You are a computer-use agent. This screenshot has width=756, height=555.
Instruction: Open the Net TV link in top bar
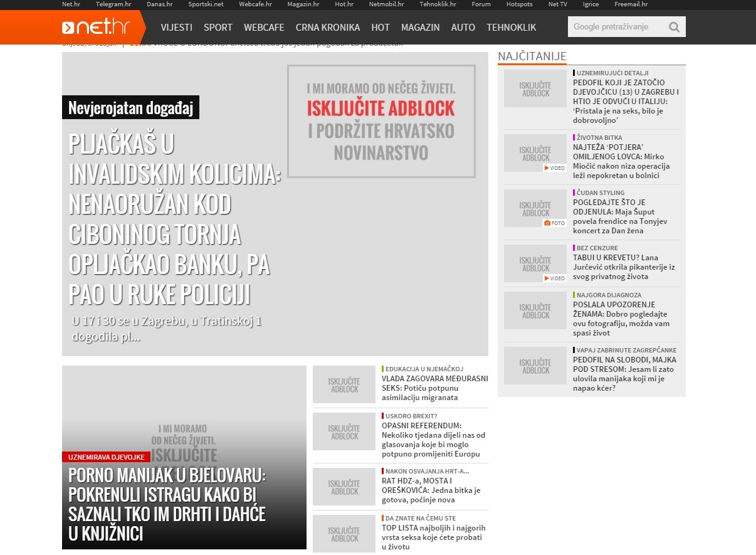[x=557, y=4]
